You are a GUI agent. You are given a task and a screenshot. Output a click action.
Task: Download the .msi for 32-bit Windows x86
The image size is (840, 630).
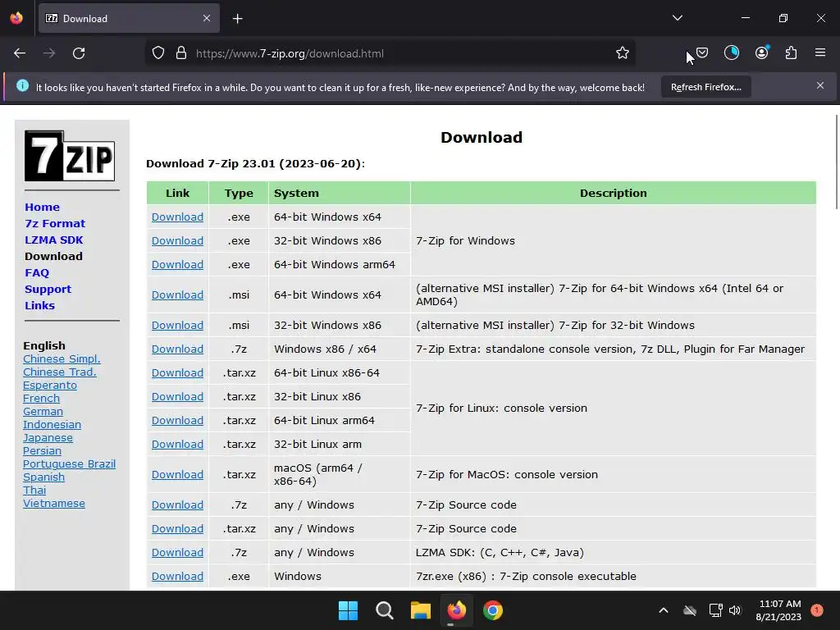(177, 325)
